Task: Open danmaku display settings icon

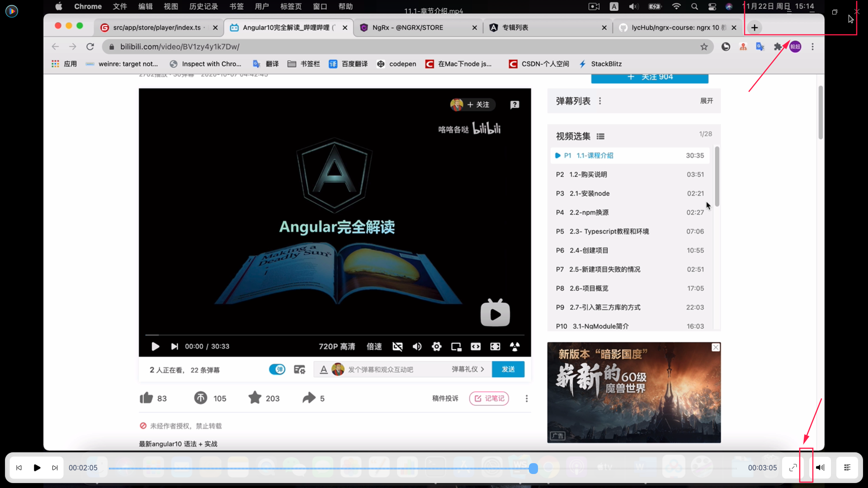Action: point(299,370)
